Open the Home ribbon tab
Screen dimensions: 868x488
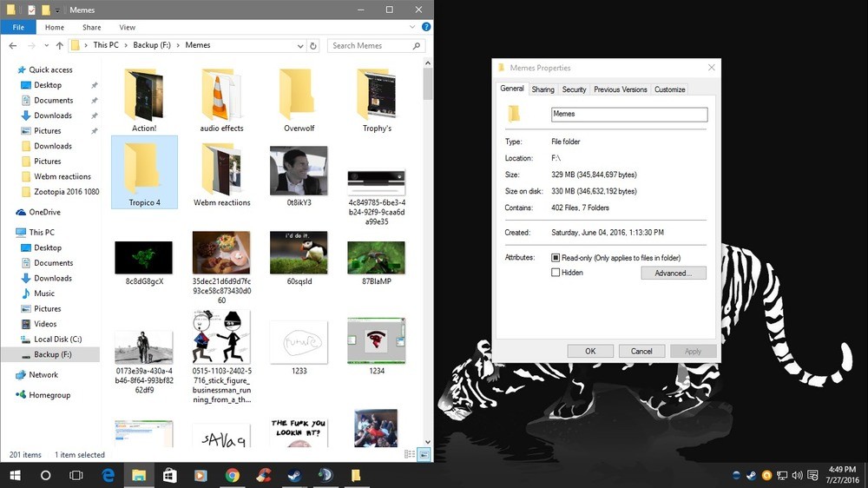(54, 27)
